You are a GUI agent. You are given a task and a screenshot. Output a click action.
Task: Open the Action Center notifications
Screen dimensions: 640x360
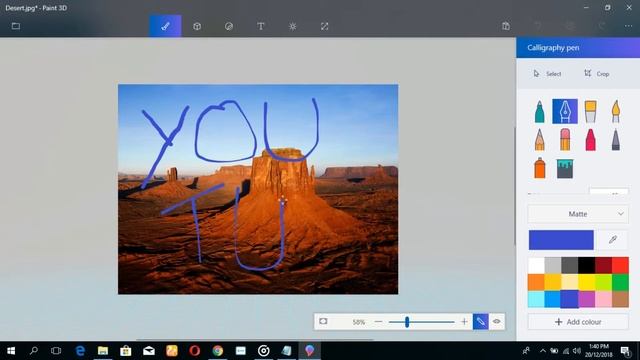[626, 351]
